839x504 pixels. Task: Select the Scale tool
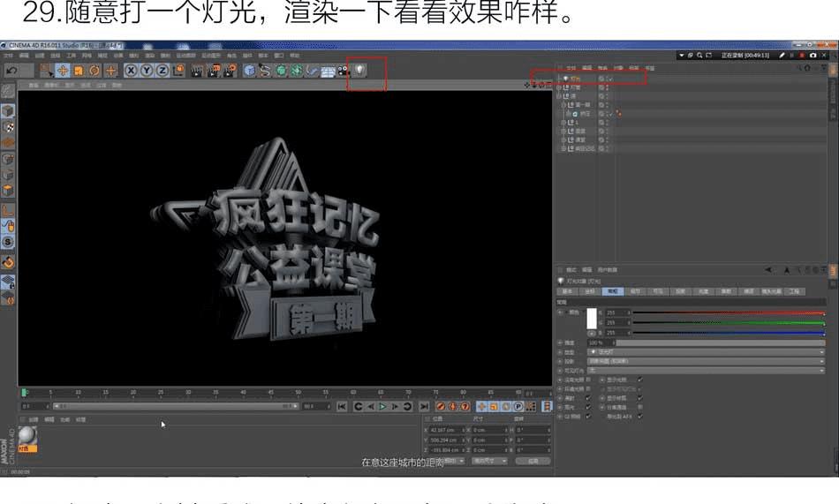click(79, 70)
